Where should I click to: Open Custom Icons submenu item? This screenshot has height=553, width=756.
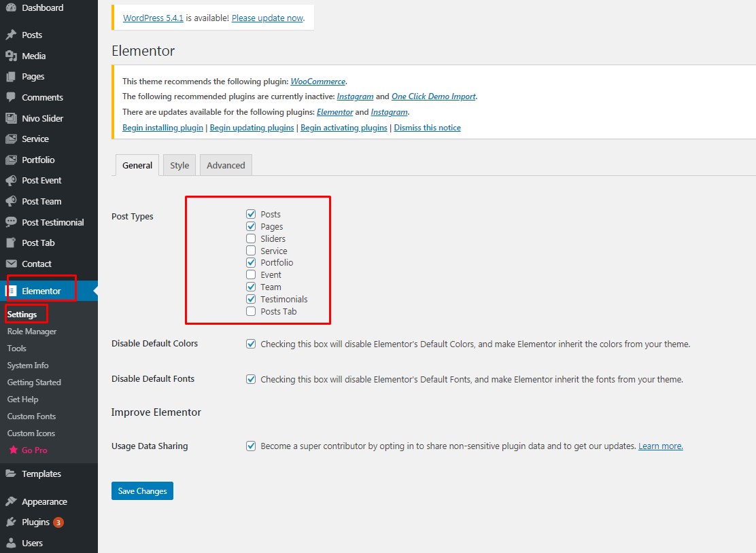click(x=31, y=433)
